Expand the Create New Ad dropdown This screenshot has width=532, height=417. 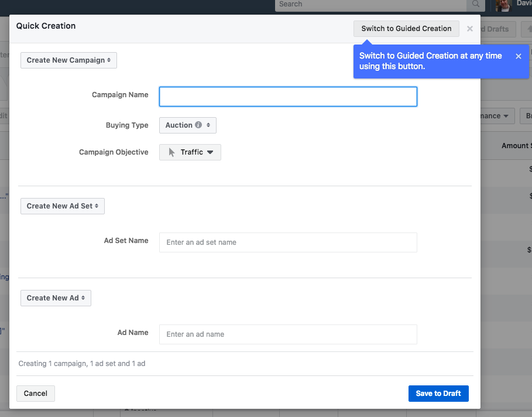pos(56,298)
